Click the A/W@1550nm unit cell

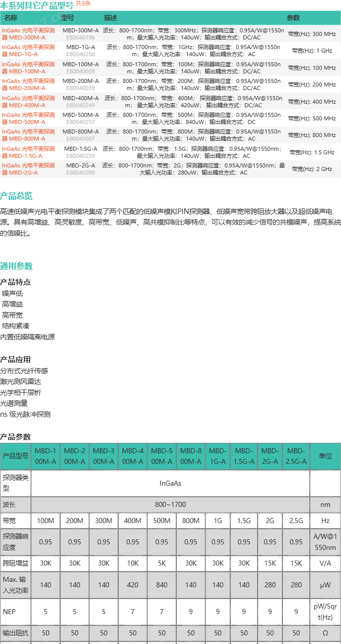(325, 542)
